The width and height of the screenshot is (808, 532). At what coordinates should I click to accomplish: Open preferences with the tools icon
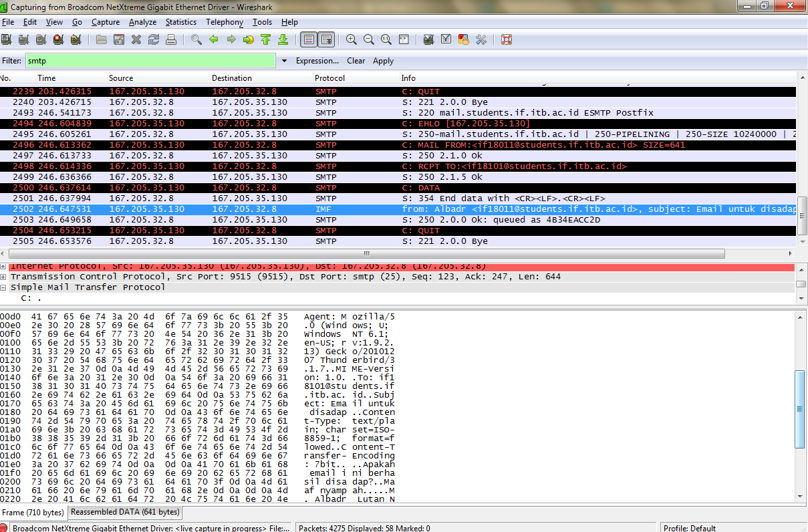(x=481, y=39)
